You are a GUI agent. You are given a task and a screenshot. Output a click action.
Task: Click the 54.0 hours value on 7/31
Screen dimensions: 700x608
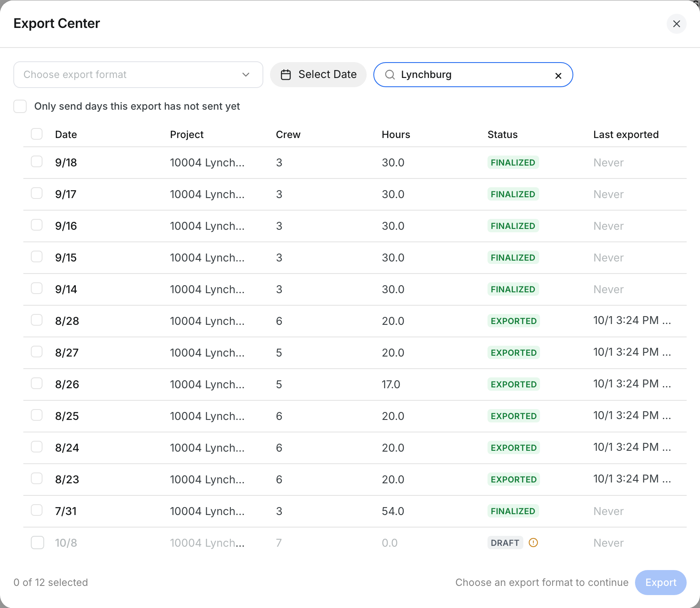pos(393,511)
